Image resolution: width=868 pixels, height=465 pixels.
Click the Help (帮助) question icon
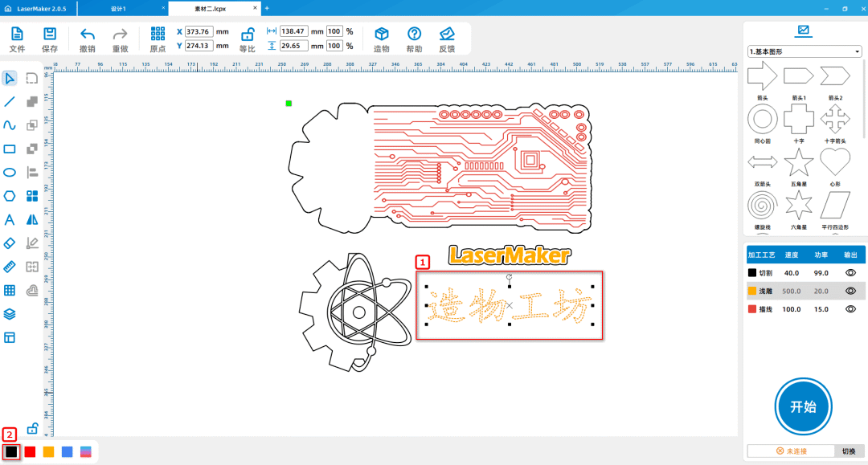coord(414,35)
